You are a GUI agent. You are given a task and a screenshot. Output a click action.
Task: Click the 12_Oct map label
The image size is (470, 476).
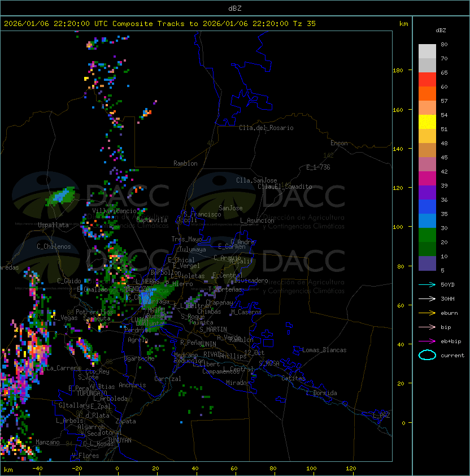[254, 353]
